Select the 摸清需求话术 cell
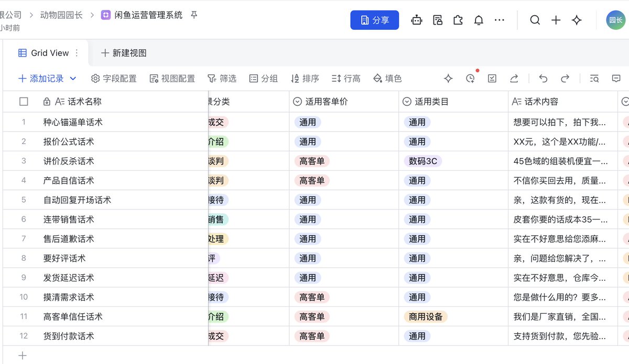This screenshot has width=629, height=364. point(124,297)
